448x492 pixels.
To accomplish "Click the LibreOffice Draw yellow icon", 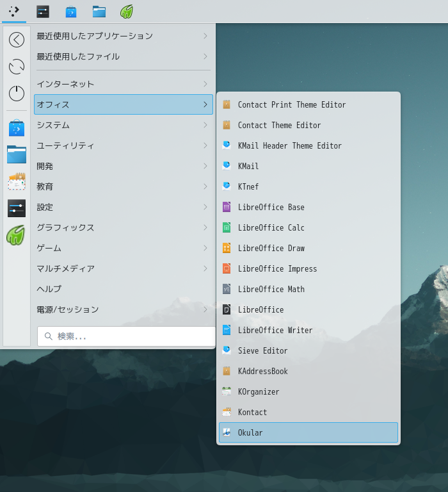I will (x=227, y=248).
